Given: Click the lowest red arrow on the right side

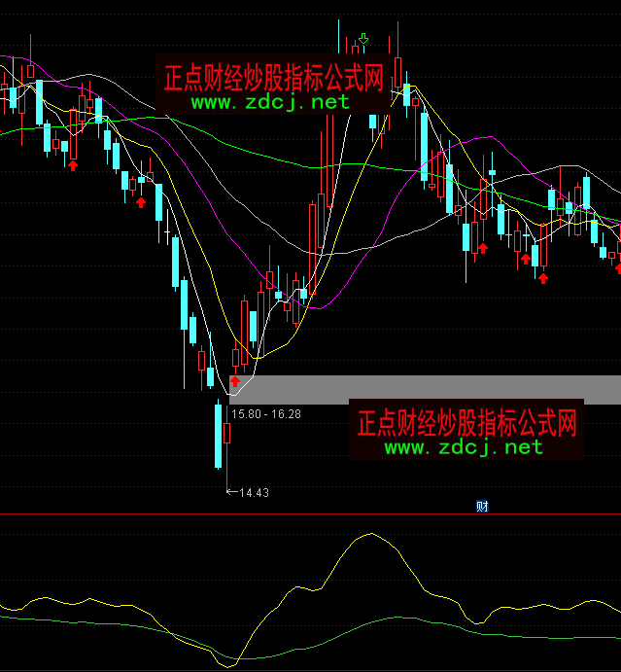Looking at the screenshot, I should pyautogui.click(x=542, y=278).
